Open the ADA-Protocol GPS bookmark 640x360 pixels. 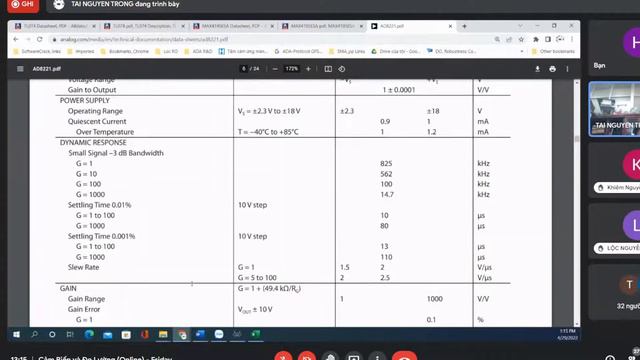298,51
